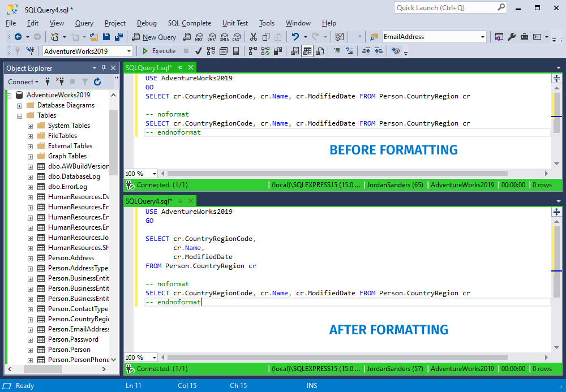
Task: Display the estimated execution plan
Action: (211, 51)
